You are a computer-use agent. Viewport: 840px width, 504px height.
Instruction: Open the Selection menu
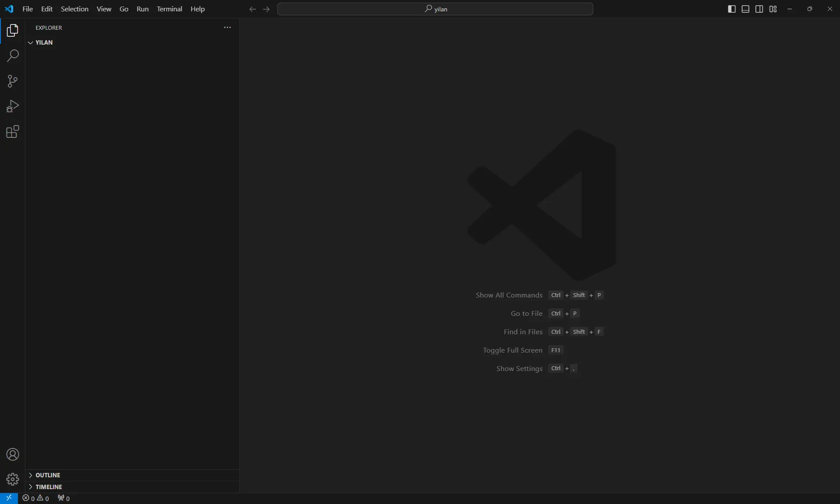(74, 9)
